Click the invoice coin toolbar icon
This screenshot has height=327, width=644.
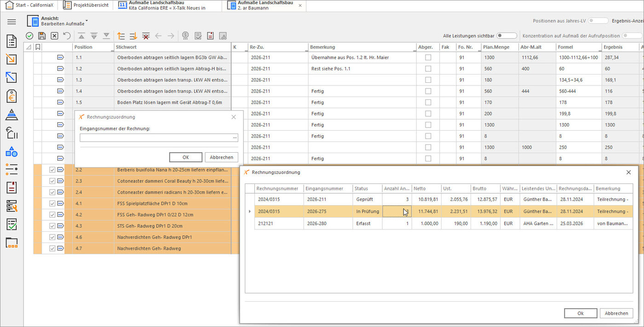[x=185, y=36]
